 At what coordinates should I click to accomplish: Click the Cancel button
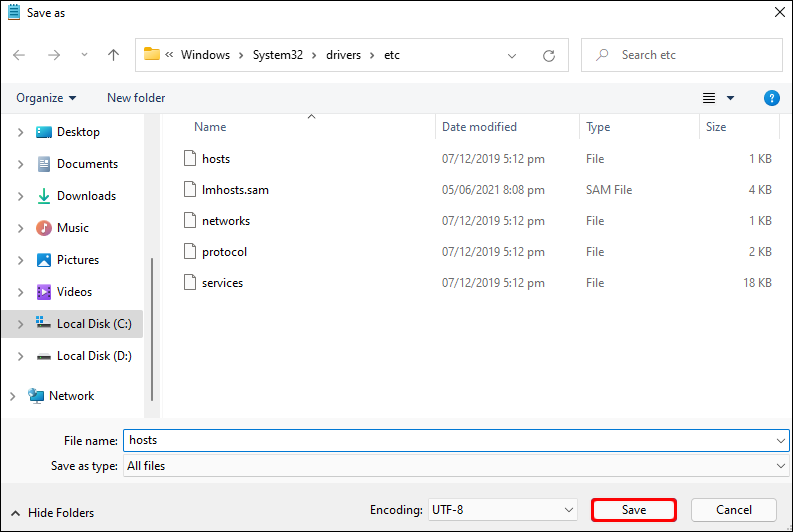pos(734,510)
